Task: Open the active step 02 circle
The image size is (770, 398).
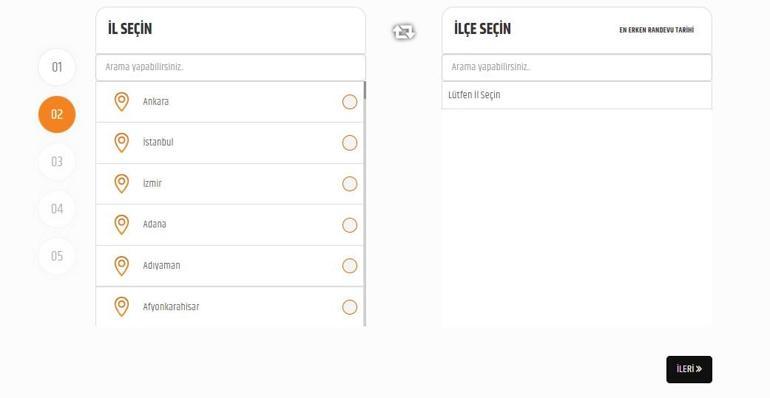Action: [x=57, y=114]
